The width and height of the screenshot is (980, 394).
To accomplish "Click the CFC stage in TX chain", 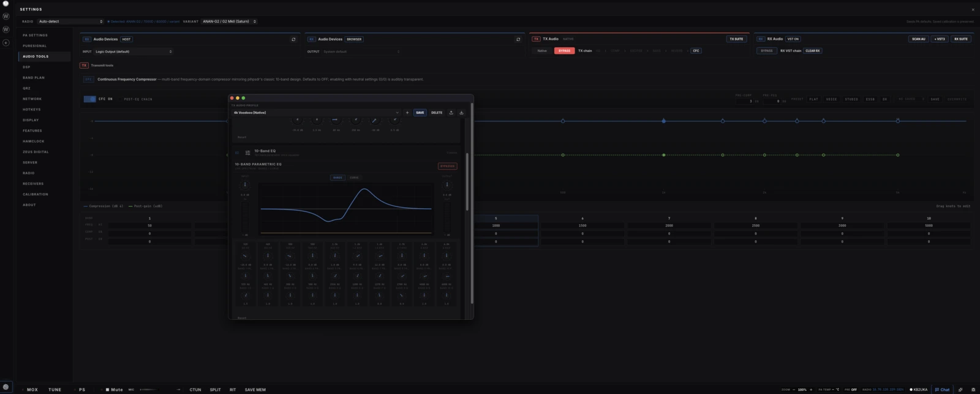I will (x=696, y=51).
